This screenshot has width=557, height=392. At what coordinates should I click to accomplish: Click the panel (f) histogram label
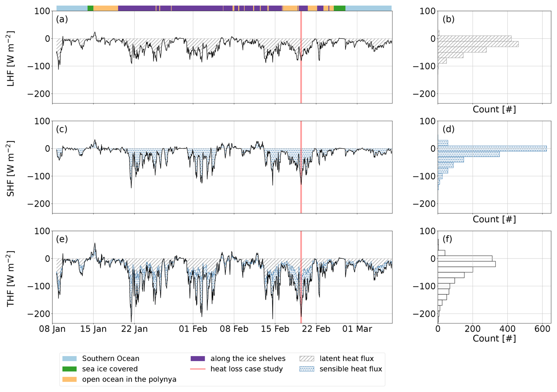447,239
